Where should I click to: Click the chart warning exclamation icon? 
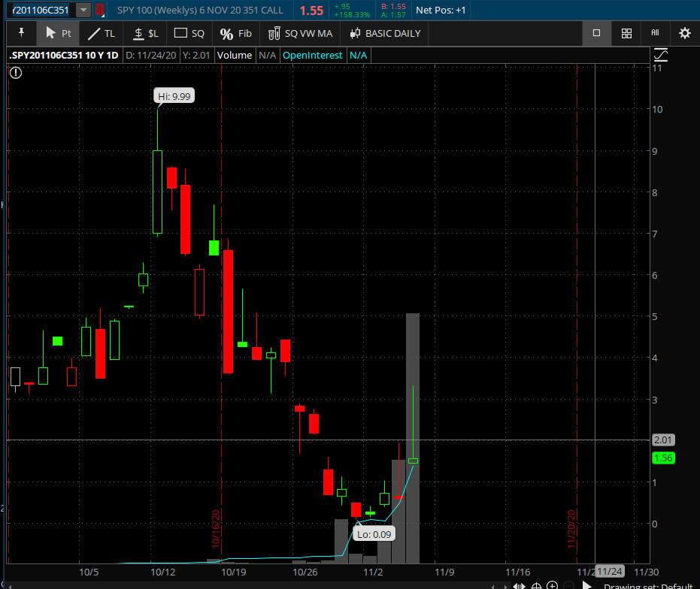click(16, 73)
